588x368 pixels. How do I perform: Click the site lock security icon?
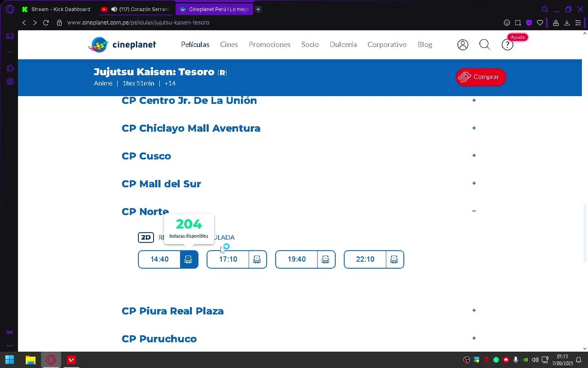pos(59,22)
